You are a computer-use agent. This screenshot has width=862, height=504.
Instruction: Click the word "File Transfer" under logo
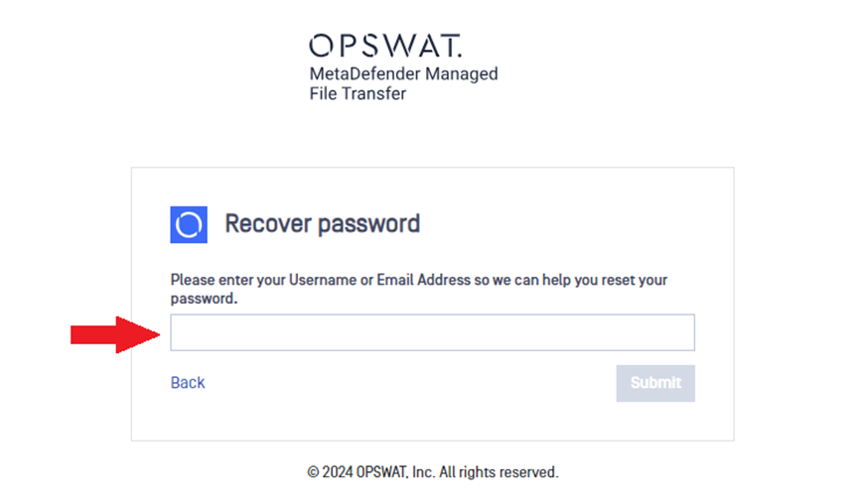pos(358,94)
